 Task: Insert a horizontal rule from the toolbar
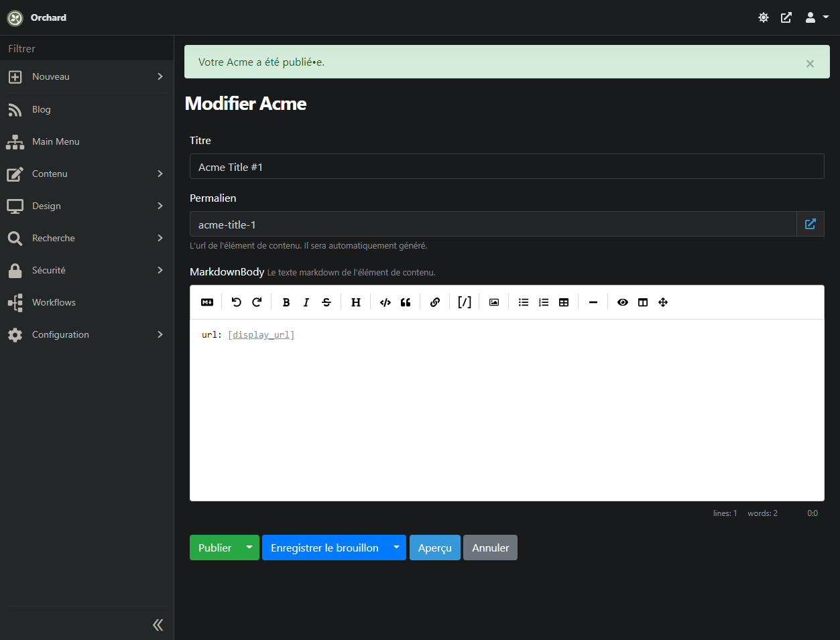coord(593,302)
